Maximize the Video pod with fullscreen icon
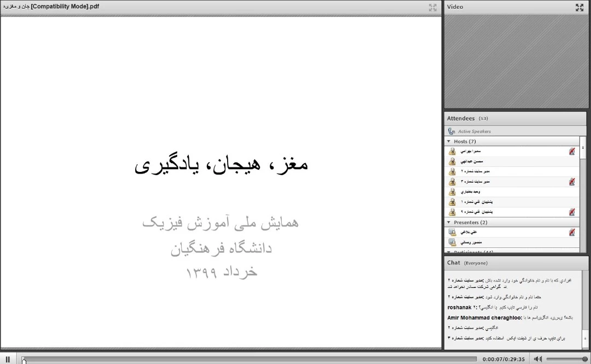 (x=580, y=7)
